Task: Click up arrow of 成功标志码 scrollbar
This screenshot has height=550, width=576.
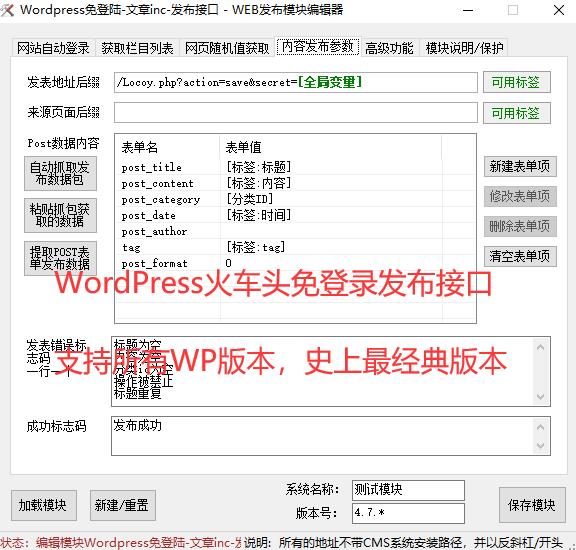Action: pos(540,427)
